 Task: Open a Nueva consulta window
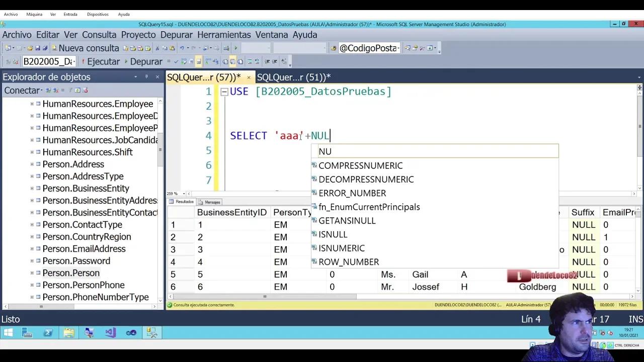pyautogui.click(x=86, y=48)
